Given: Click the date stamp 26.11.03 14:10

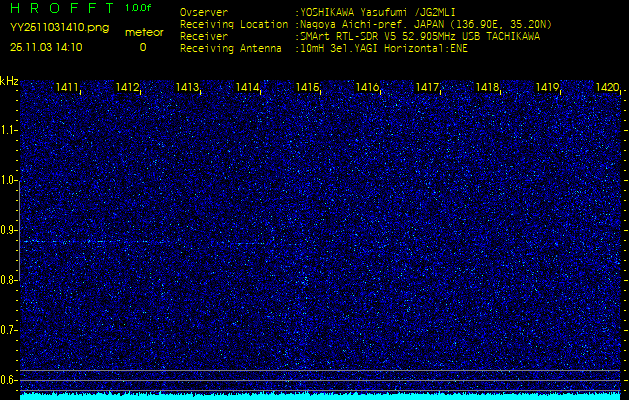Looking at the screenshot, I should click(47, 47).
